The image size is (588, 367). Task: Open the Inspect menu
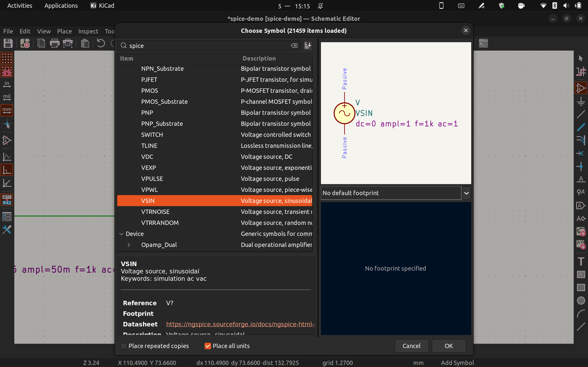point(88,31)
